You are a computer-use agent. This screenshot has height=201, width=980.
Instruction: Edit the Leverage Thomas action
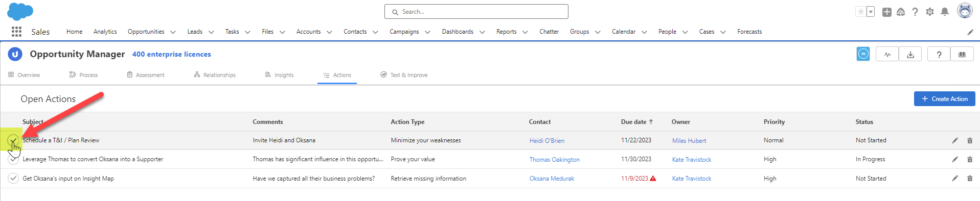click(x=955, y=159)
